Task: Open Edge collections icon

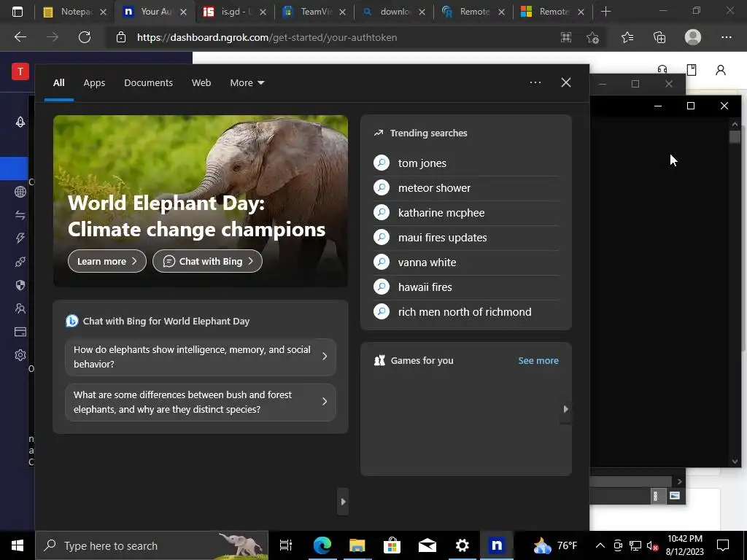Action: click(659, 37)
